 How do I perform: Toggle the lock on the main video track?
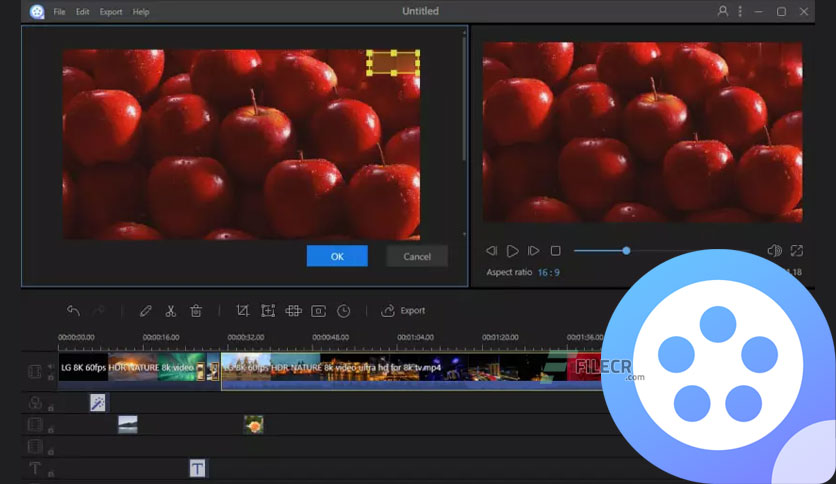[51, 377]
